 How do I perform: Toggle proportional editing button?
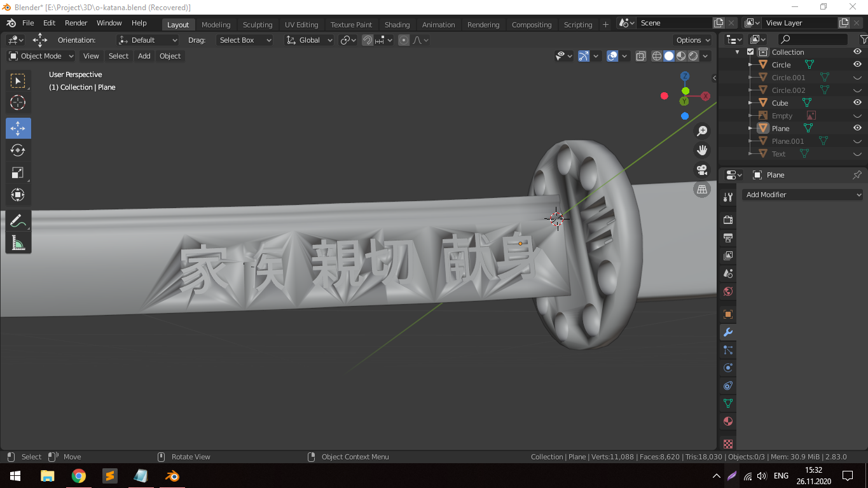coord(404,40)
